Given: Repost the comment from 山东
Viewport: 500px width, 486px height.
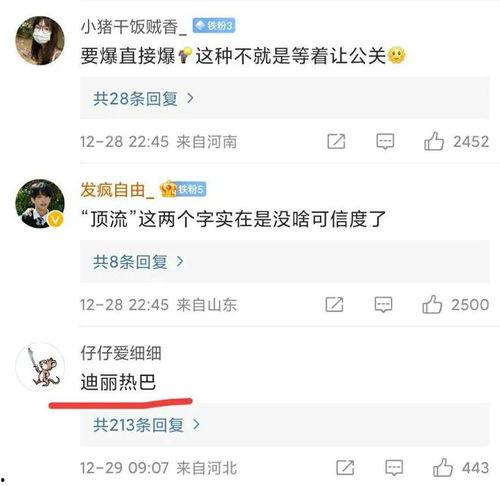Looking at the screenshot, I should tap(334, 304).
